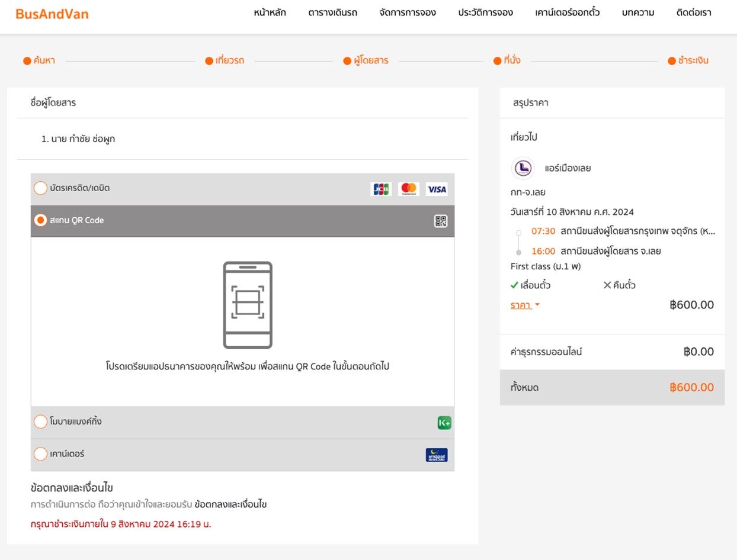Expand the ราคา price details dropdown
This screenshot has width=737, height=560.
(525, 305)
